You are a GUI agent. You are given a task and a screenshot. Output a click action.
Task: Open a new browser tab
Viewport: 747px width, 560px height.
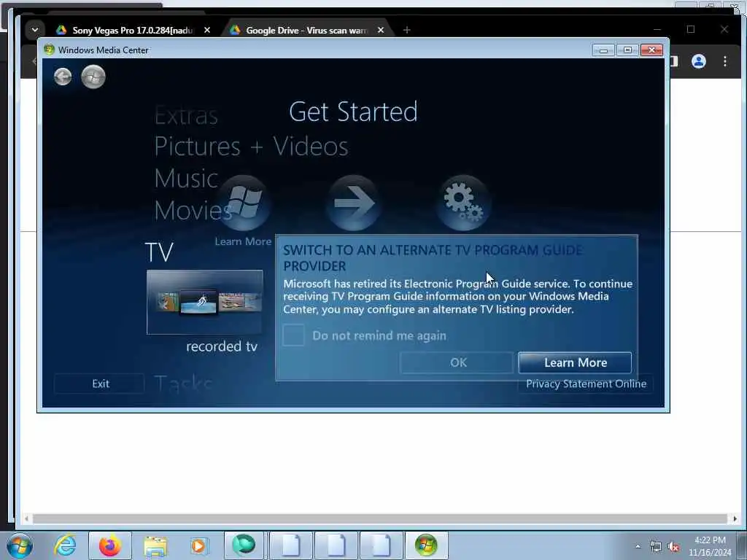click(x=406, y=30)
